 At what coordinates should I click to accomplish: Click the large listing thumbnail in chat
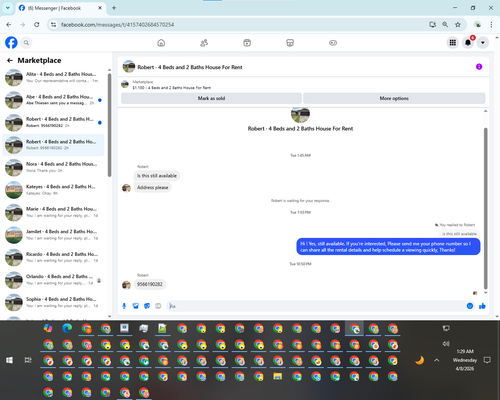pos(300,114)
